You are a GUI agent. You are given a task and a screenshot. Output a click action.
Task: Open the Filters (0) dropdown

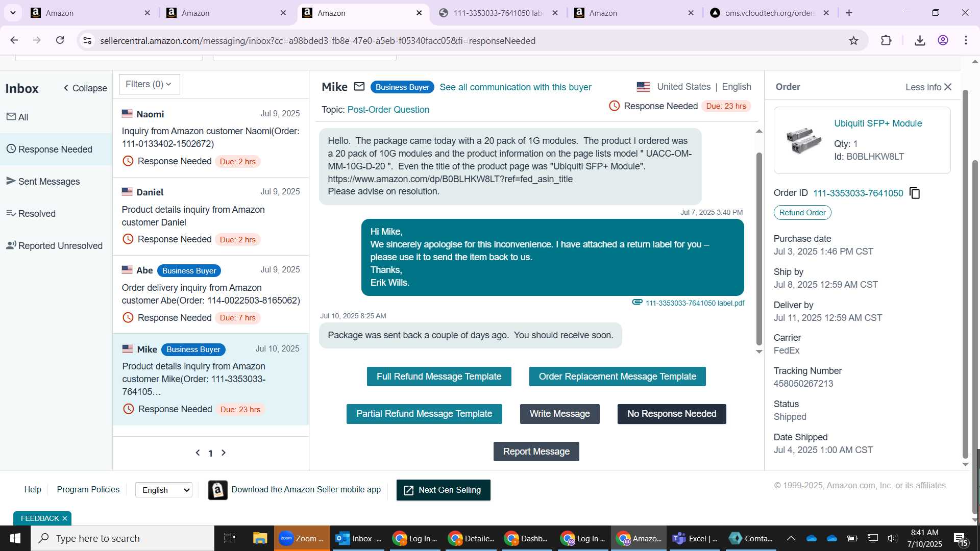click(149, 84)
